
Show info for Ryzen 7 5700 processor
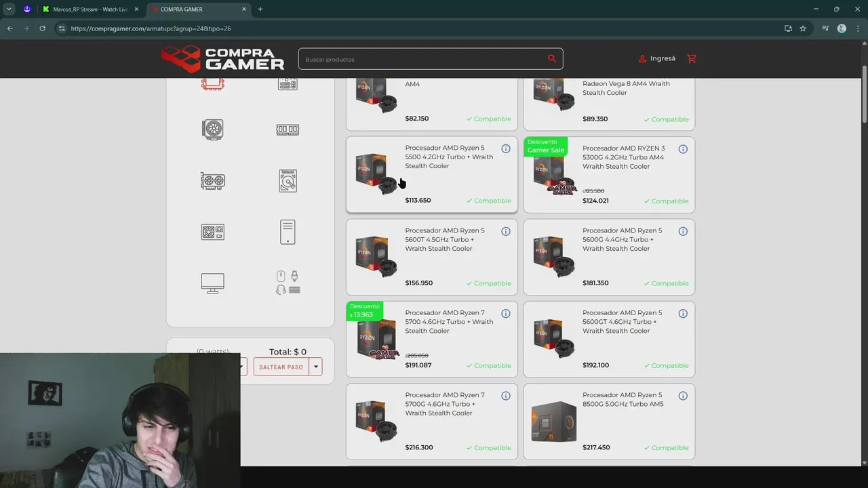[x=506, y=314]
